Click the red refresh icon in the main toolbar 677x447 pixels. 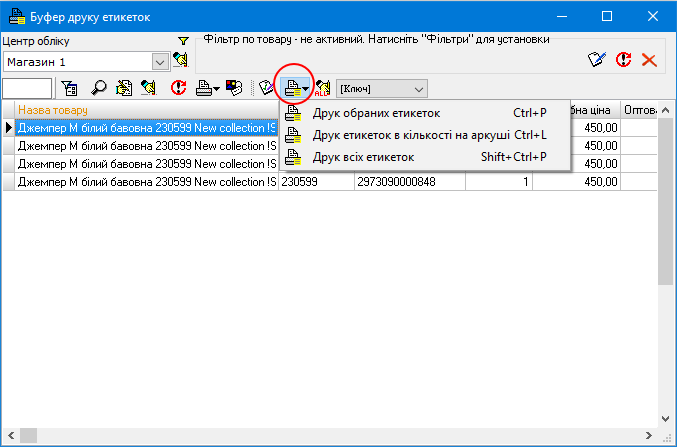(179, 88)
